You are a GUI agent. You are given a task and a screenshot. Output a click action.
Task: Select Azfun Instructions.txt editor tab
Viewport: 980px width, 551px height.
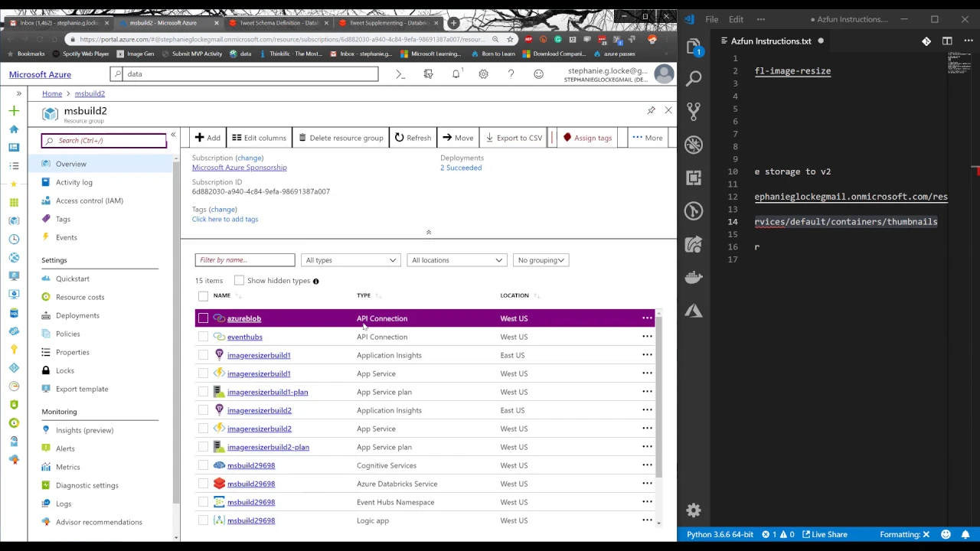point(771,41)
